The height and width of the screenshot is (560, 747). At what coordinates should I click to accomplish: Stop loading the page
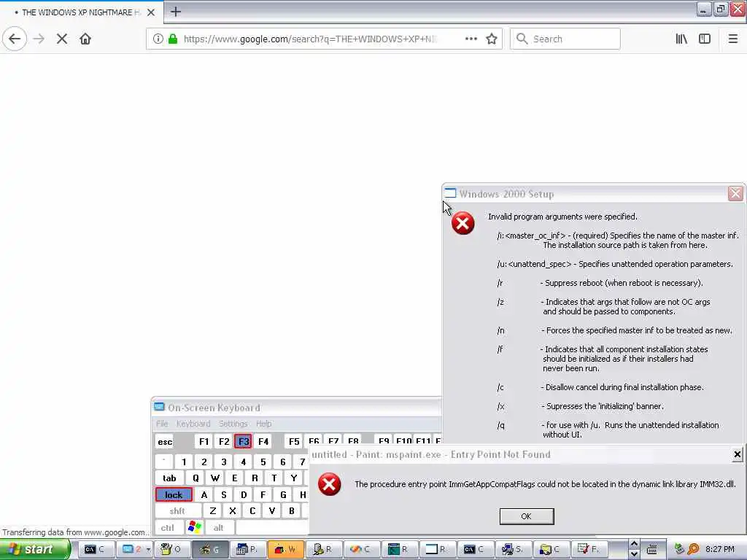[x=62, y=39]
